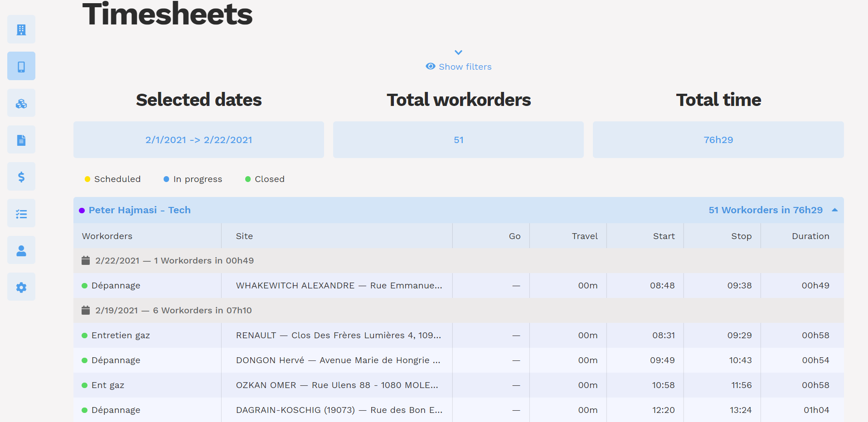Screen dimensions: 868x422
Task: Open the settings gear icon
Action: [x=21, y=286]
